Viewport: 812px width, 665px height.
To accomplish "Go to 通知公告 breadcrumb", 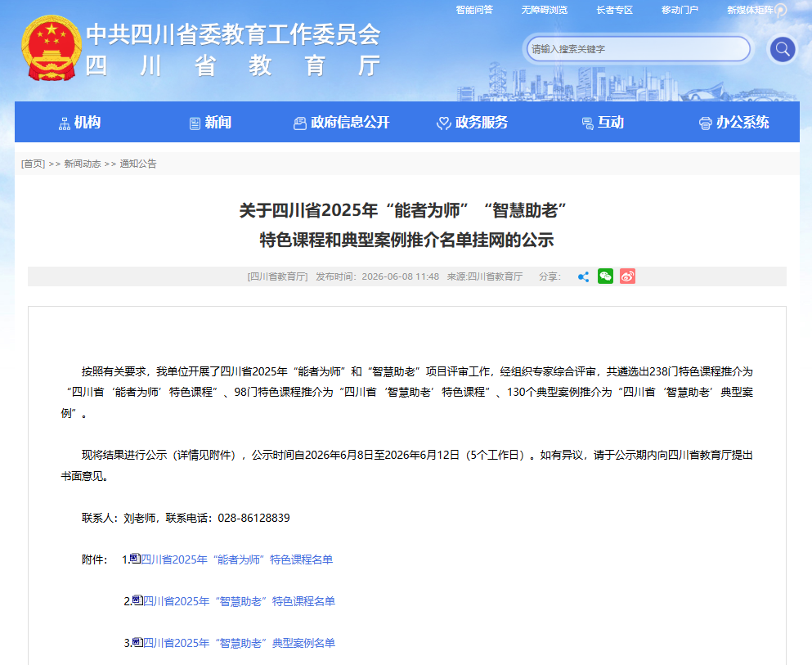I will (138, 164).
